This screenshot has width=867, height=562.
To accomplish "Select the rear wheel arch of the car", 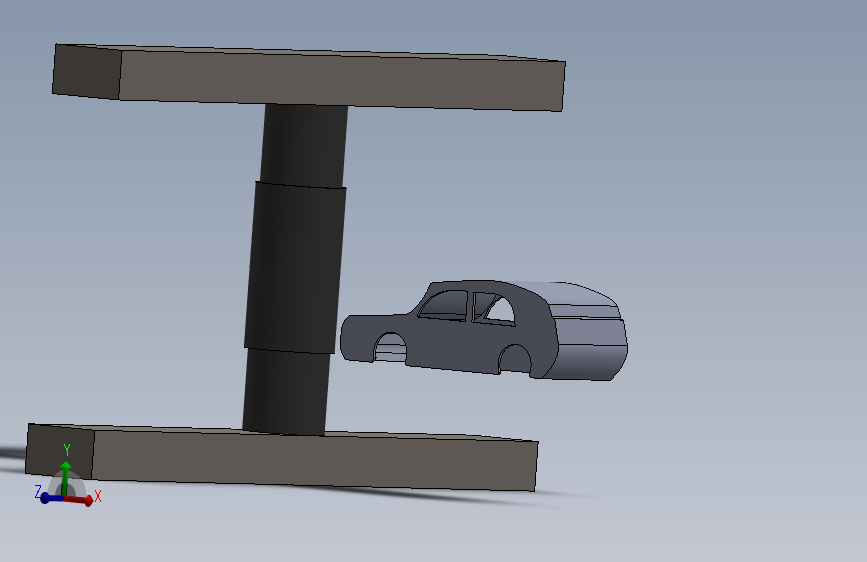I will point(515,360).
